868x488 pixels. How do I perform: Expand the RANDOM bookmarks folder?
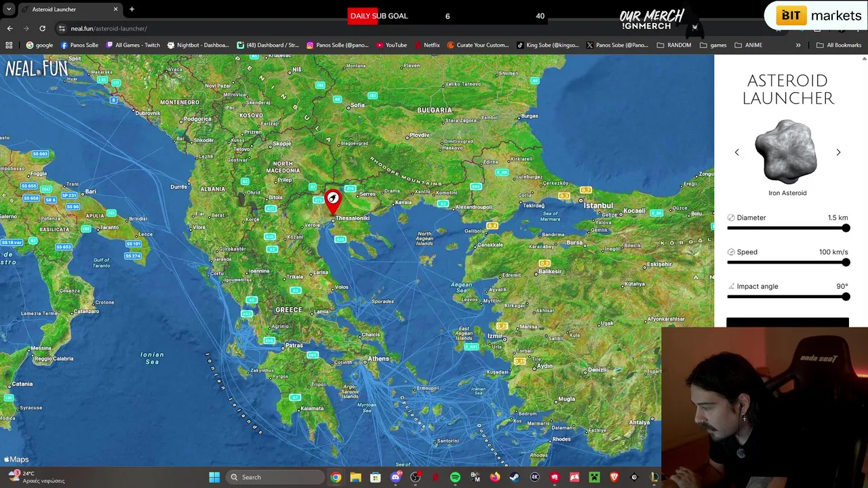(674, 45)
